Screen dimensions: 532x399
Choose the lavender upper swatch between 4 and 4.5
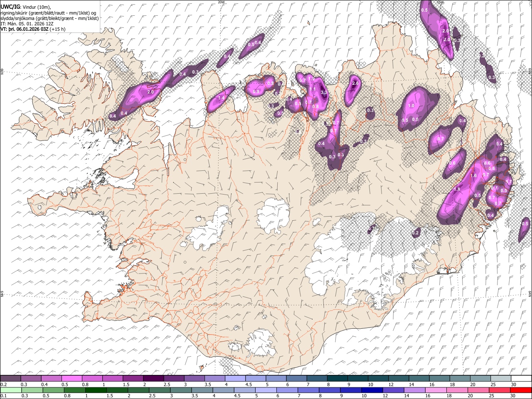coord(235,378)
